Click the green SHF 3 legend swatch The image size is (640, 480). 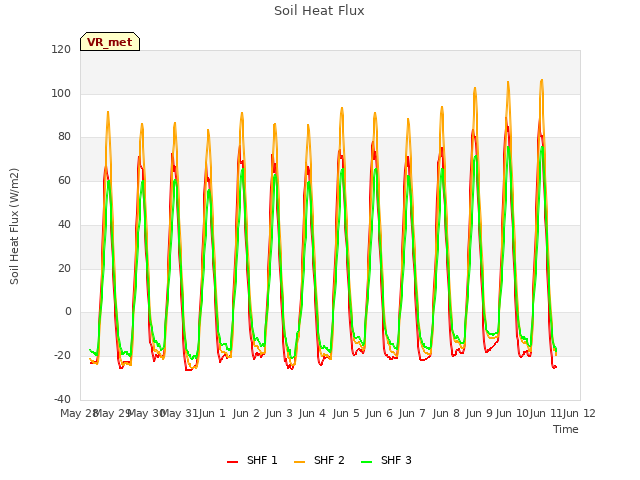tap(367, 462)
